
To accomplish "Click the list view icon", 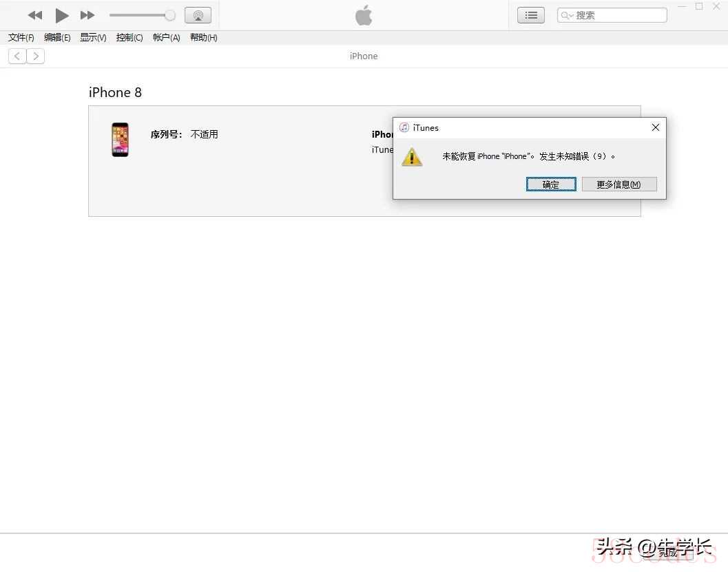I will point(530,15).
